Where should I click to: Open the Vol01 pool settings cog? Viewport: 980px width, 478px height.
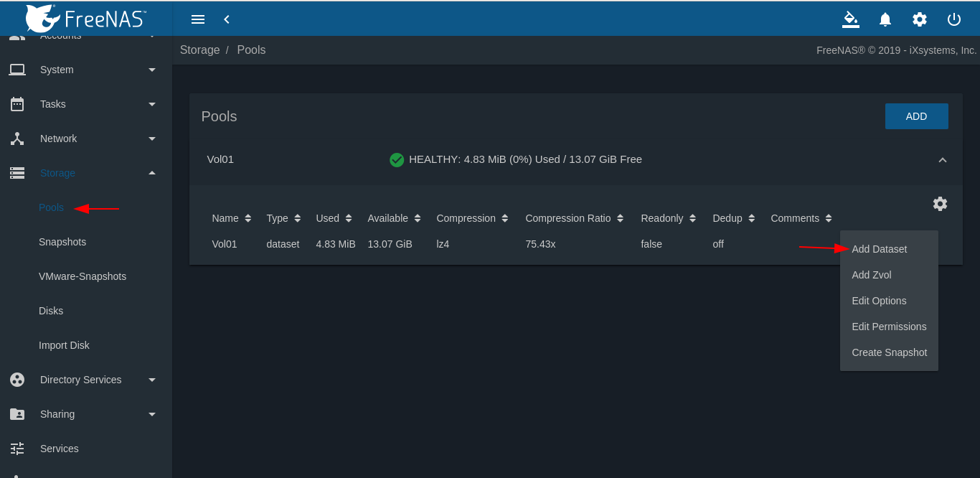click(940, 204)
